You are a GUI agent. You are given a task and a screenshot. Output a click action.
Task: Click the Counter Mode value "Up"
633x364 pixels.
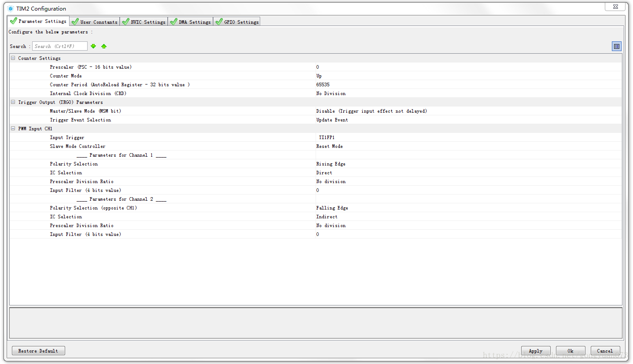[x=319, y=76]
